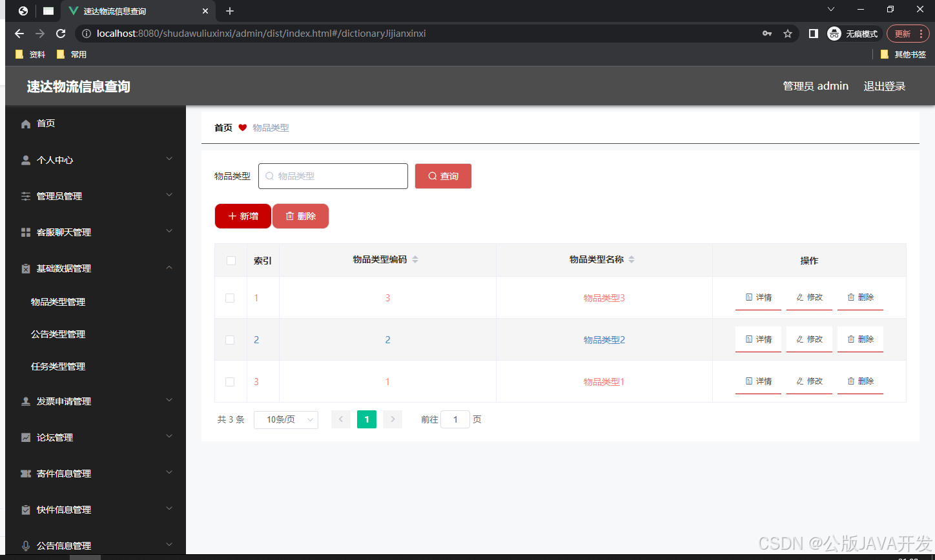Screen dimensions: 935x560
Task: Click the 新增 add button
Action: click(x=243, y=216)
